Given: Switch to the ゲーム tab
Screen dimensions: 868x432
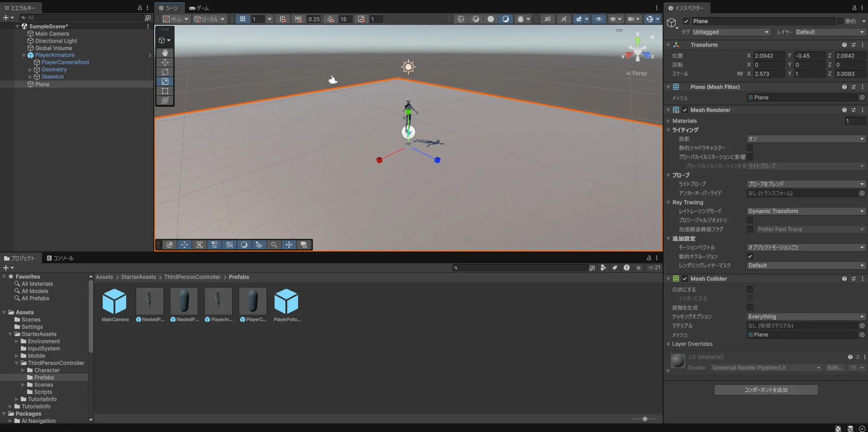Looking at the screenshot, I should (199, 8).
